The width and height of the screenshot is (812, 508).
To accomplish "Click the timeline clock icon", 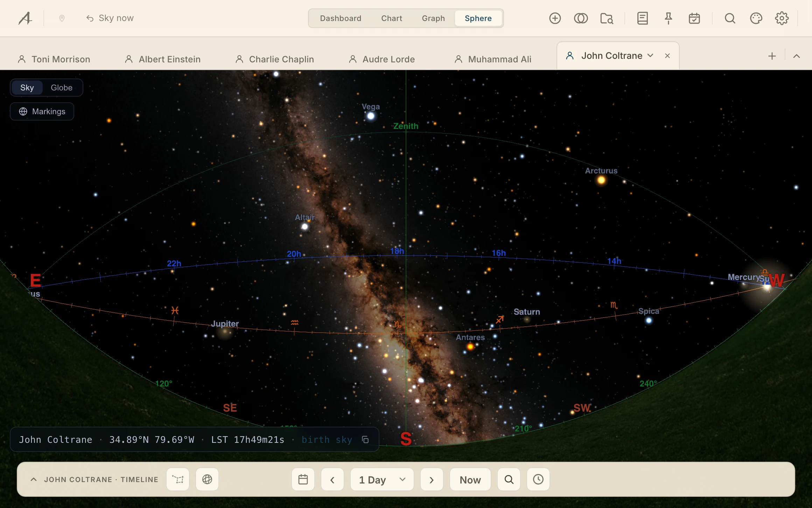I will [x=538, y=479].
